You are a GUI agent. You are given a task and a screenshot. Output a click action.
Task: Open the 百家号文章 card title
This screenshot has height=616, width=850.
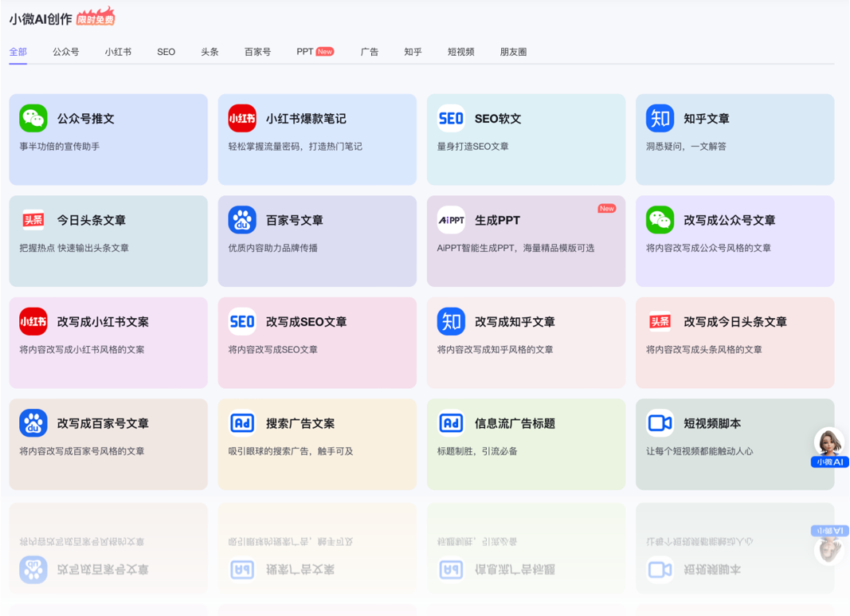[295, 220]
